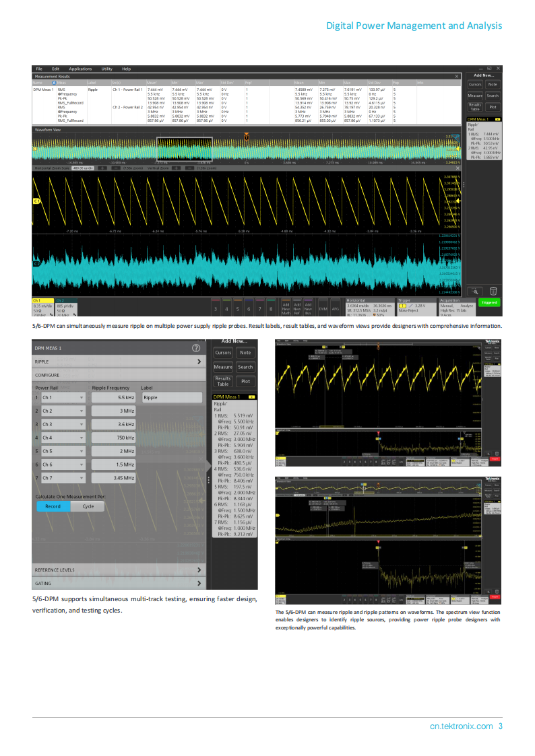Collapse the CONFIGURE section header
The width and height of the screenshot is (535, 756).
(119, 375)
